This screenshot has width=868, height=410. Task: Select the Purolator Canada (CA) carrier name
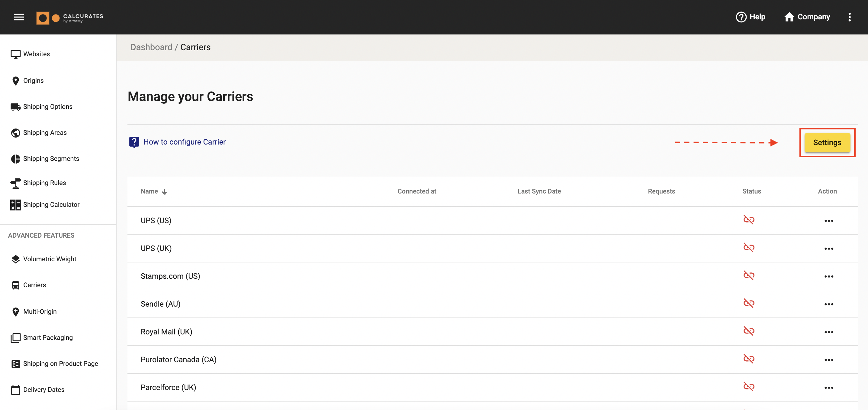click(x=178, y=360)
